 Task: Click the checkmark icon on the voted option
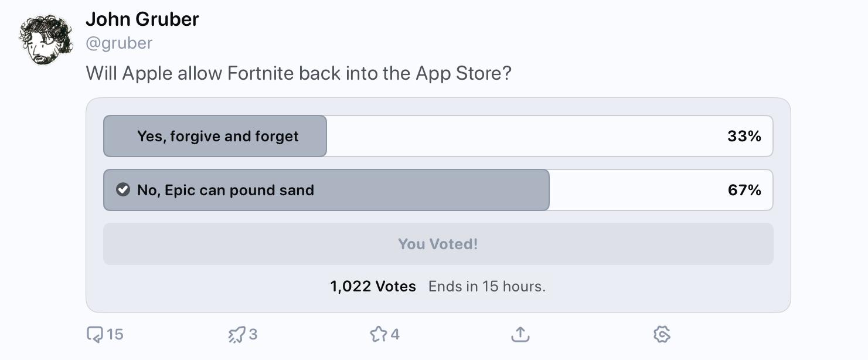pos(123,190)
